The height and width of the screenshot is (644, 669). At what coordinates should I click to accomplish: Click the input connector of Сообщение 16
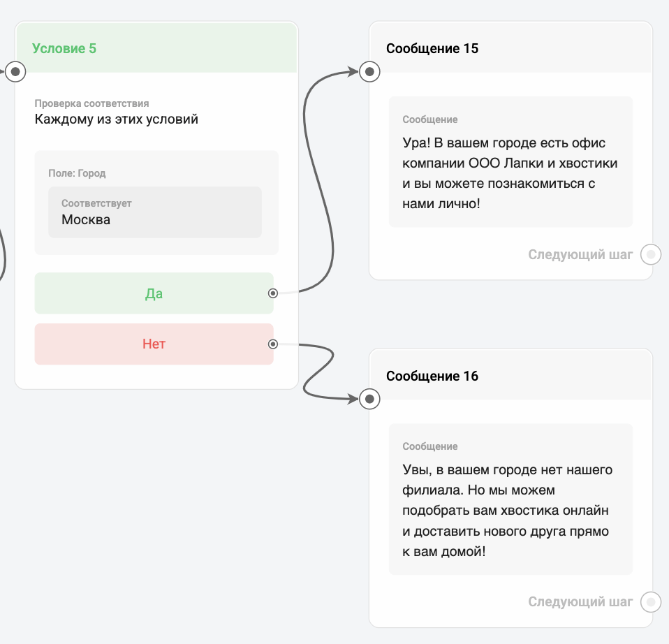[x=369, y=399]
